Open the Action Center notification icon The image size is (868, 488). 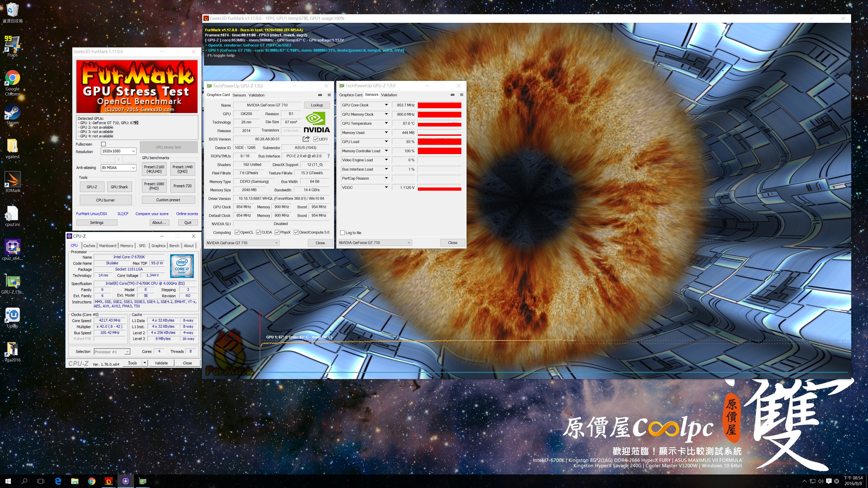tap(829, 481)
